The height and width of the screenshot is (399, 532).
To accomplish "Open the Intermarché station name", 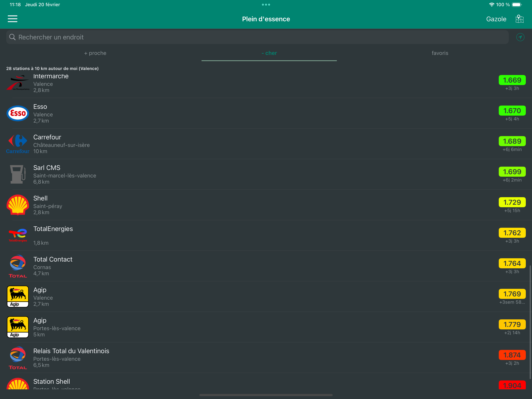I will (x=51, y=76).
